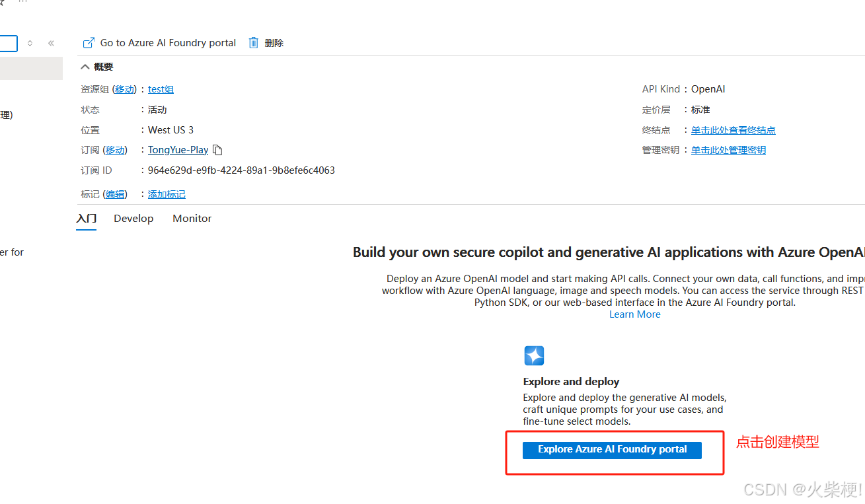Click the 标准 pricing tier value
This screenshot has width=865, height=504.
(700, 110)
